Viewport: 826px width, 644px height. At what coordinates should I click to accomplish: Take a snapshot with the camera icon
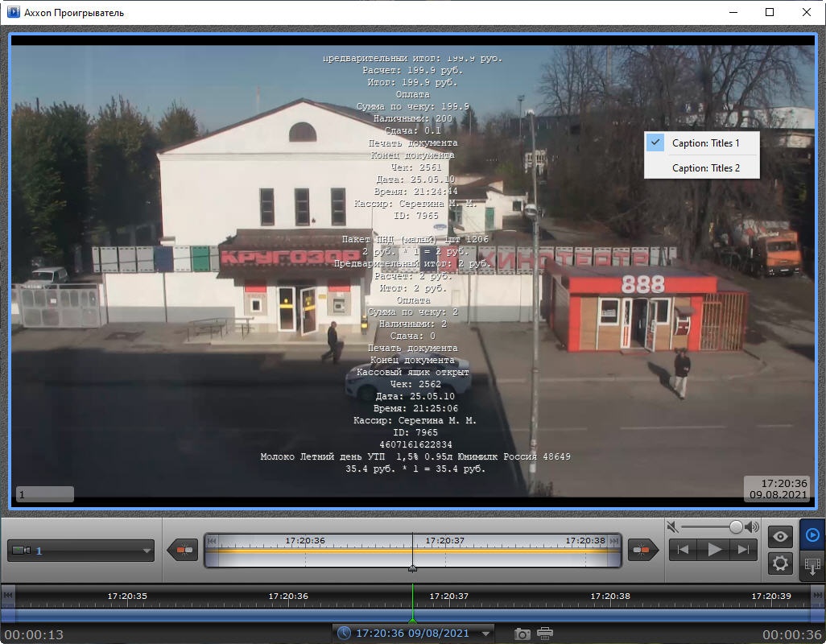(x=522, y=634)
